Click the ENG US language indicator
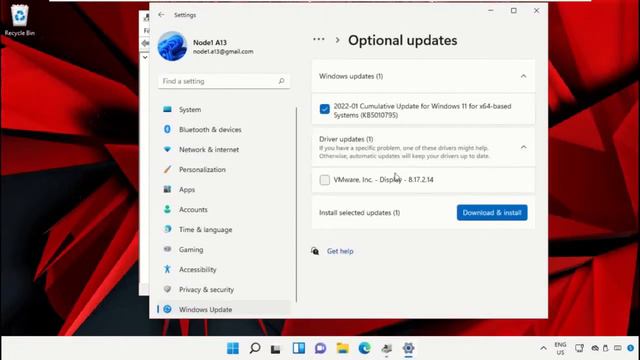The image size is (640, 360). [x=560, y=348]
